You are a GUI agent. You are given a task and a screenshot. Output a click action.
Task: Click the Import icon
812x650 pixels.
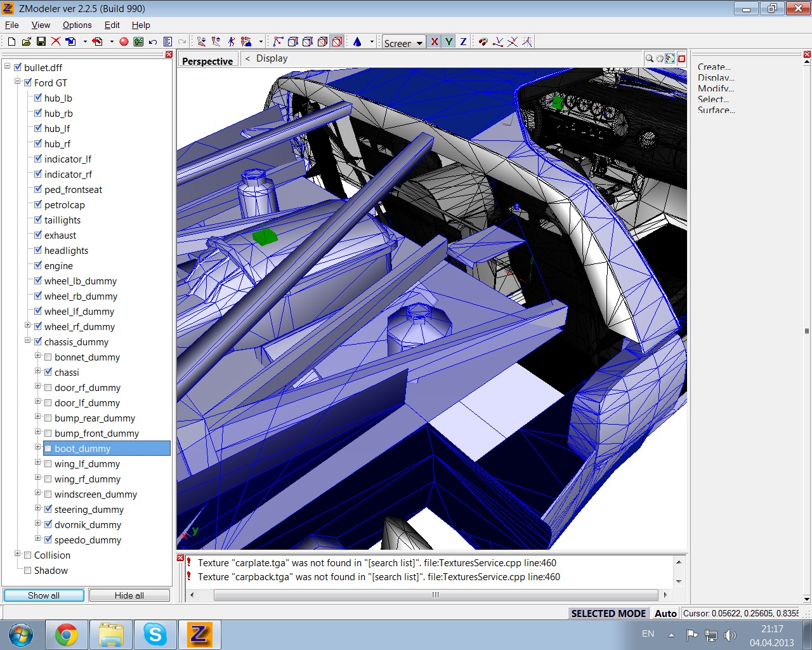pyautogui.click(x=70, y=42)
